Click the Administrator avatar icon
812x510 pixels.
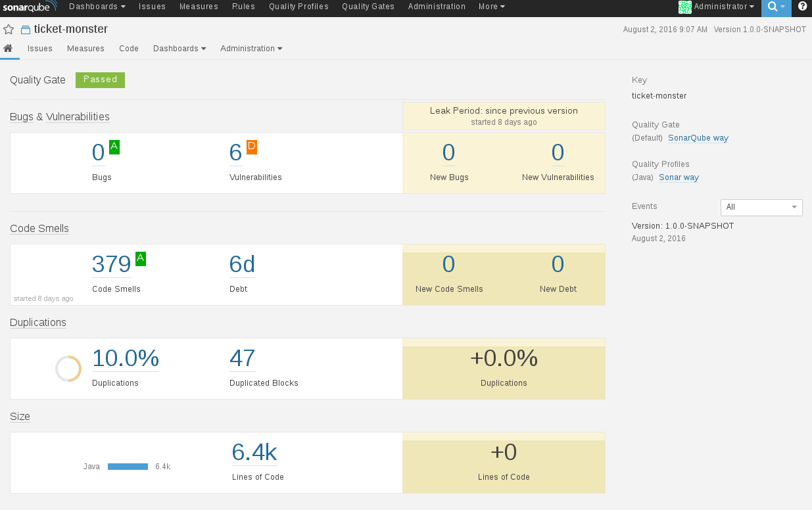pyautogui.click(x=684, y=7)
